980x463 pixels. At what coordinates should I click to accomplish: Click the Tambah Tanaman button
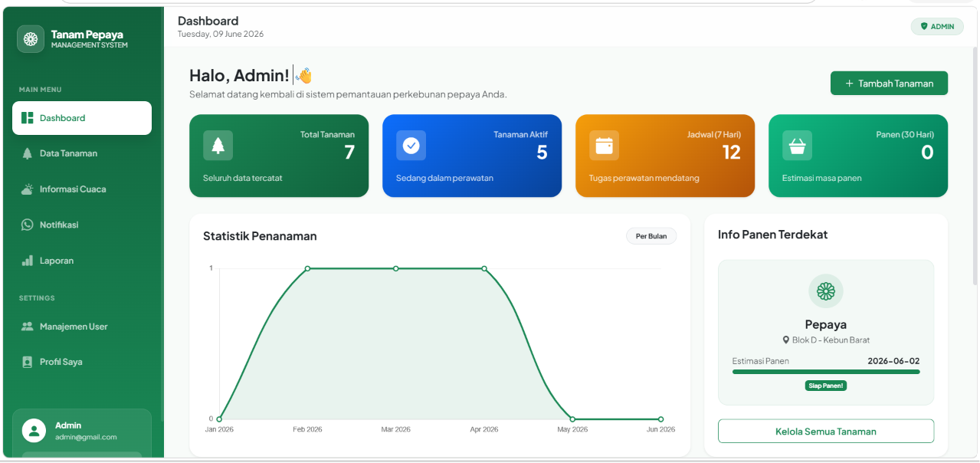tap(889, 84)
